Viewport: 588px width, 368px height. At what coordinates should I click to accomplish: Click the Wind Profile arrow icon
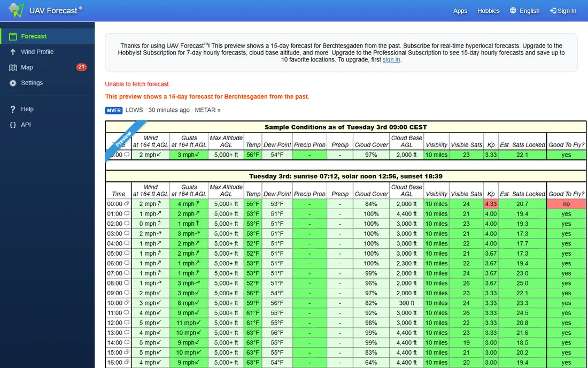[13, 52]
